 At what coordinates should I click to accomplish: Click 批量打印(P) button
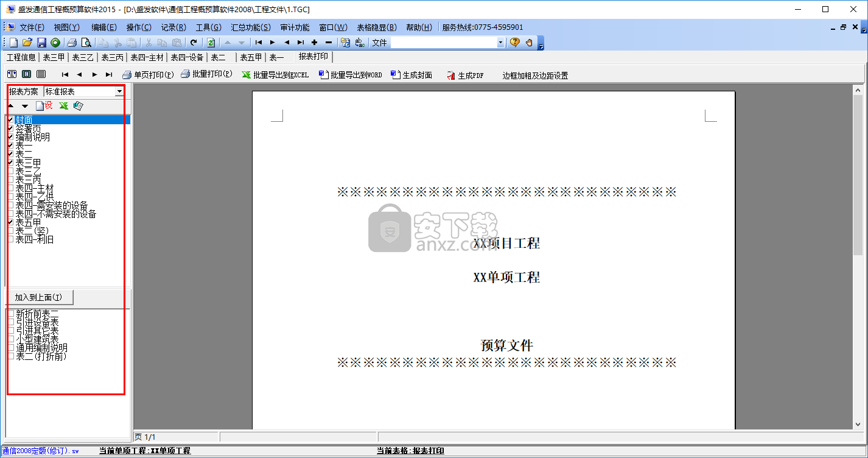[x=206, y=74]
